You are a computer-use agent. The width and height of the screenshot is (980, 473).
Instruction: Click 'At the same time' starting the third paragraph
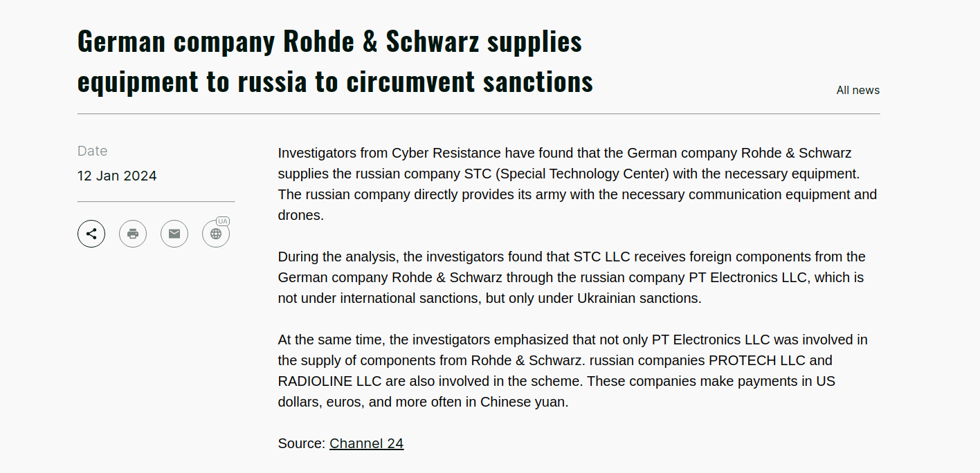329,340
